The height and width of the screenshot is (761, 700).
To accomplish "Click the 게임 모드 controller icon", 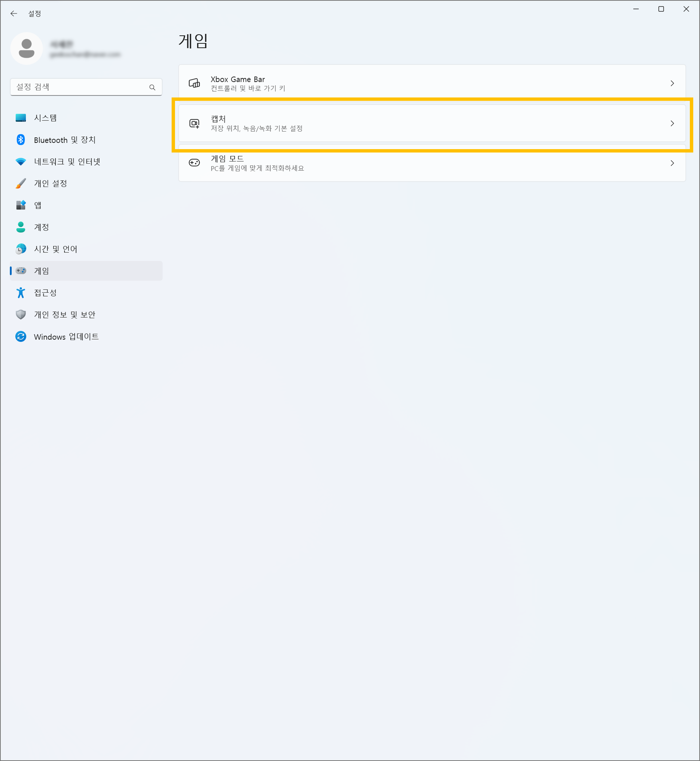I will coord(194,163).
